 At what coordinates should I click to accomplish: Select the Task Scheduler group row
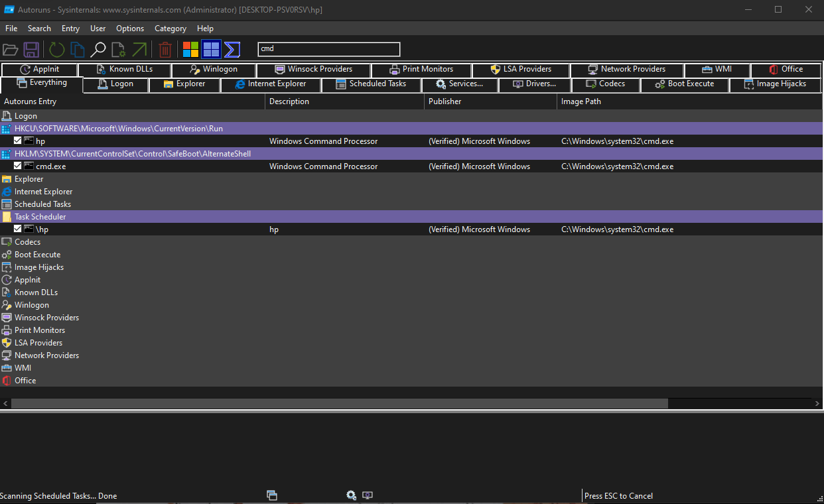(x=411, y=216)
